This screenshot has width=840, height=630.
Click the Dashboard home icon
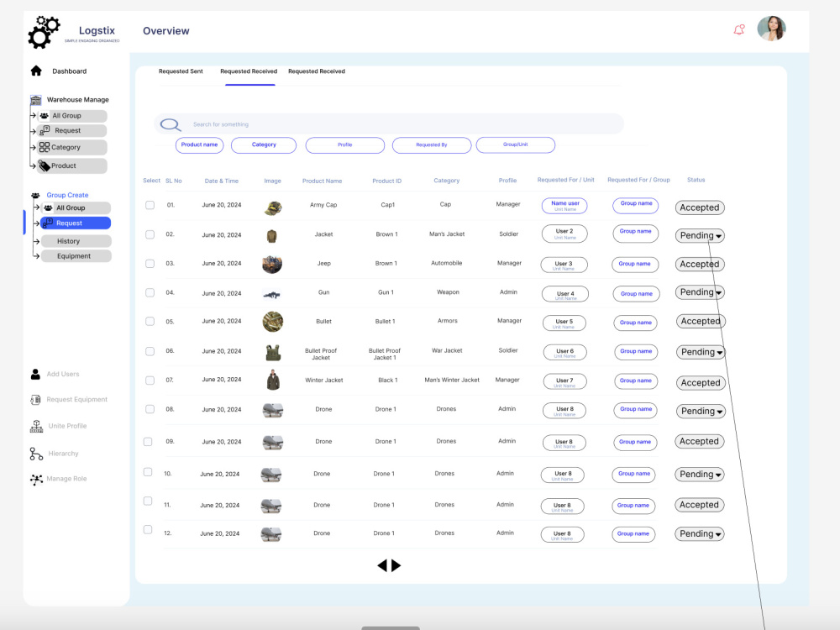coord(36,71)
